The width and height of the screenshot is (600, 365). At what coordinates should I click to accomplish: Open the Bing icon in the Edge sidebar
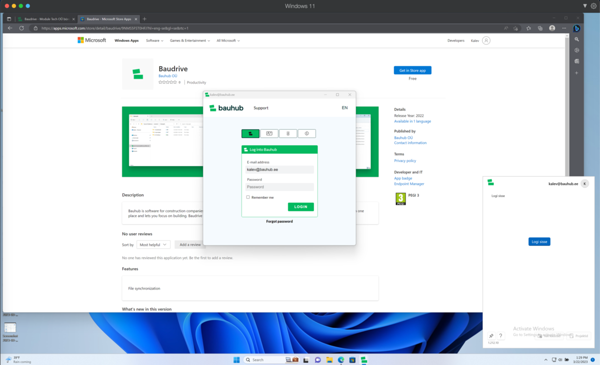pos(576,28)
